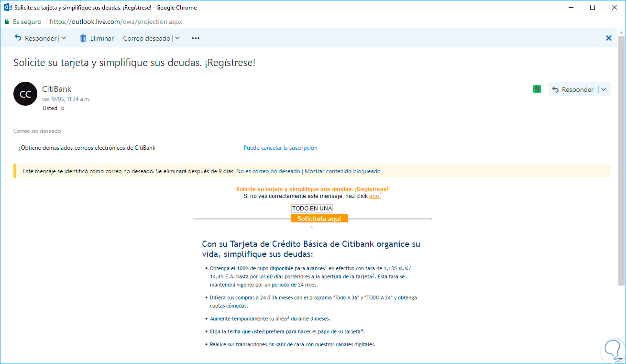The width and height of the screenshot is (626, 364).
Task: Click the large subject heading above the sender
Action: pyautogui.click(x=134, y=63)
